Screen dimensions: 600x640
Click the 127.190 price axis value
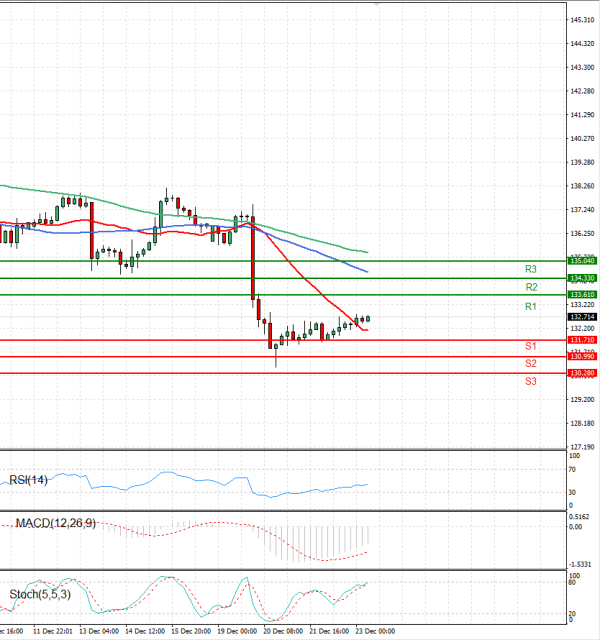(x=582, y=447)
